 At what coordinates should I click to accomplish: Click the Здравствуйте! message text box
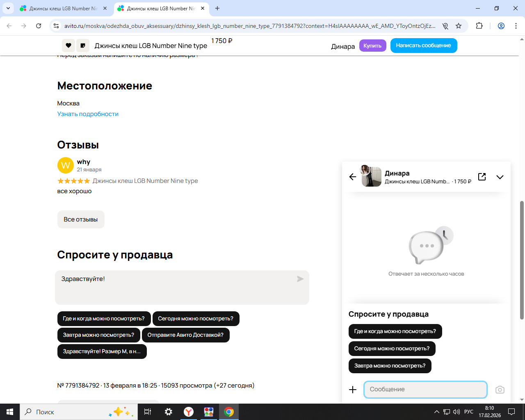tap(182, 288)
